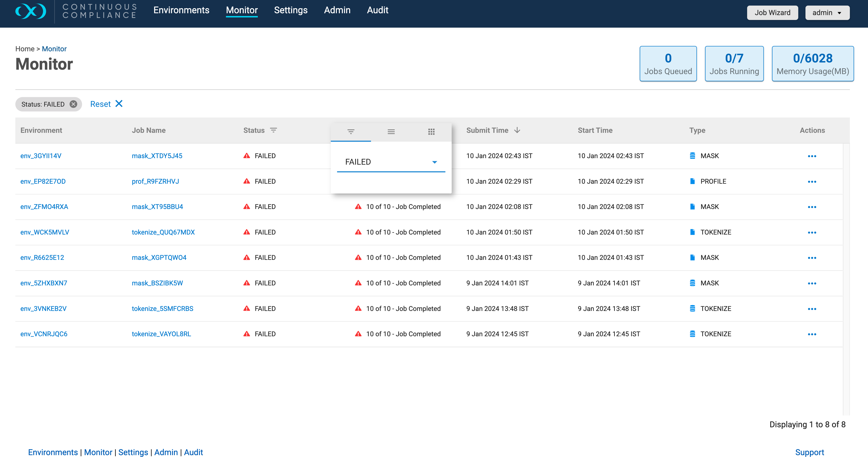The height and width of the screenshot is (457, 868).
Task: Click the Monitor breadcrumb link
Action: pyautogui.click(x=54, y=49)
